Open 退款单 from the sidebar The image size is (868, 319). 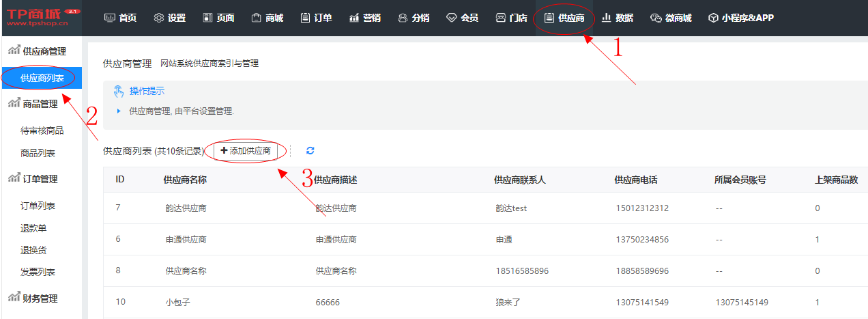pos(33,228)
